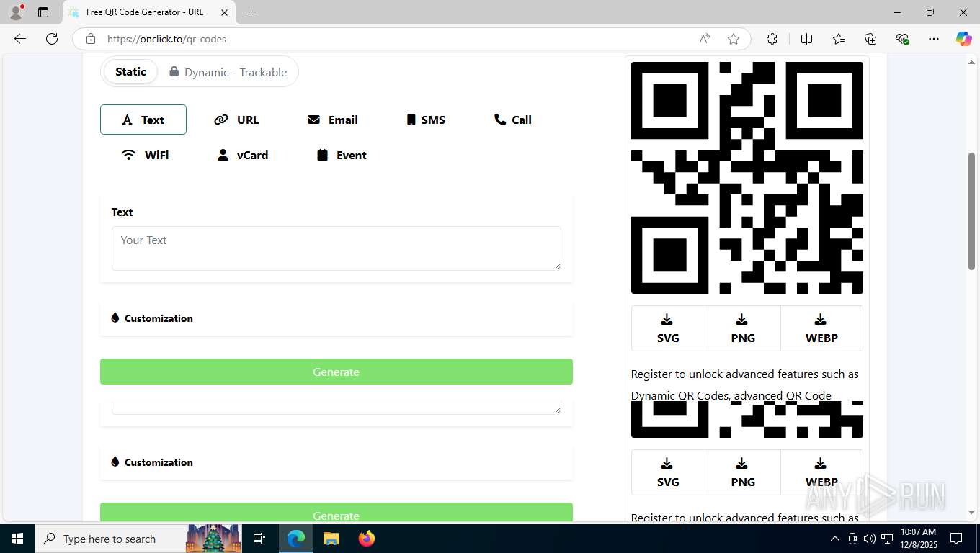Switch to Static QR code mode

[x=130, y=71]
